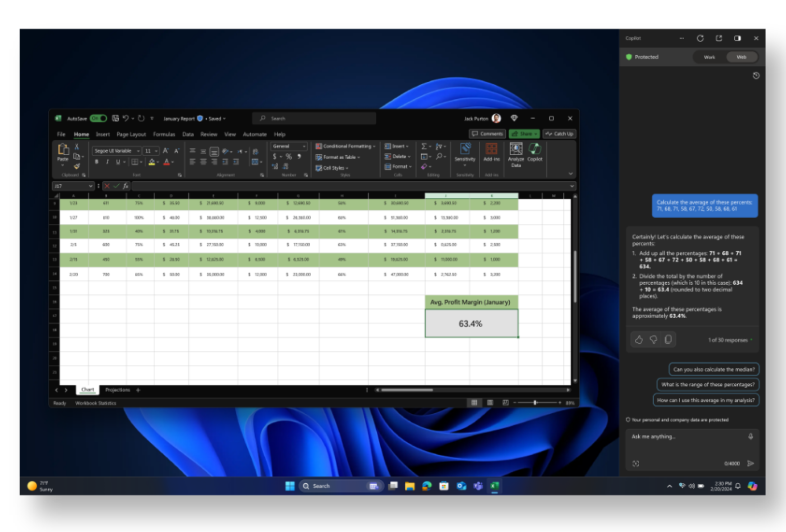Click the microphone icon in the Copilot input

click(x=751, y=436)
